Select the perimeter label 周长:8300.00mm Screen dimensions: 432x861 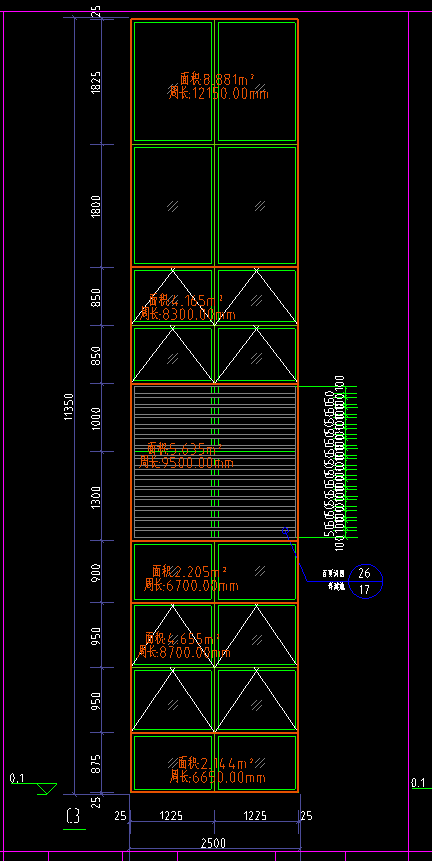tap(187, 314)
